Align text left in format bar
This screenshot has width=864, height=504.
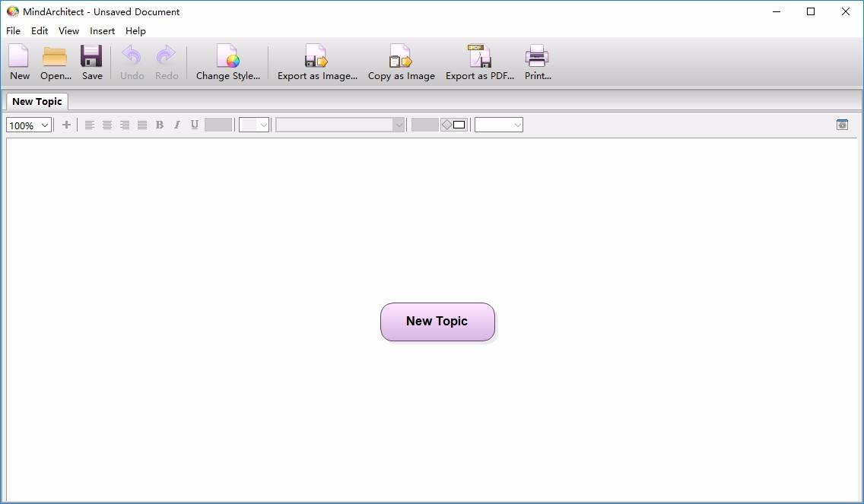pos(89,125)
